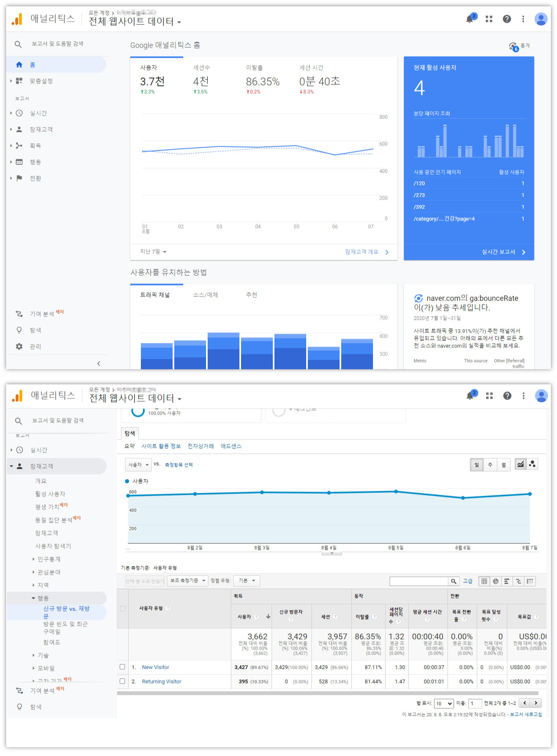This screenshot has width=557, height=756.
Task: Click the account avatar in the upper screenshot
Action: pyautogui.click(x=541, y=19)
